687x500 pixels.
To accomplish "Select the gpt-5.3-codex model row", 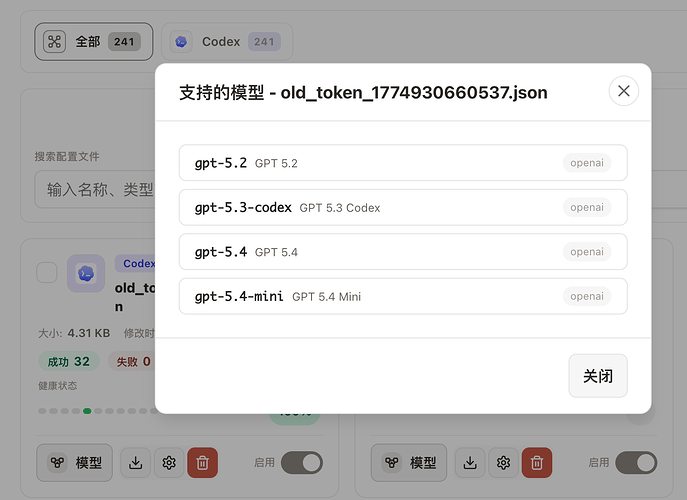I will (x=403, y=207).
